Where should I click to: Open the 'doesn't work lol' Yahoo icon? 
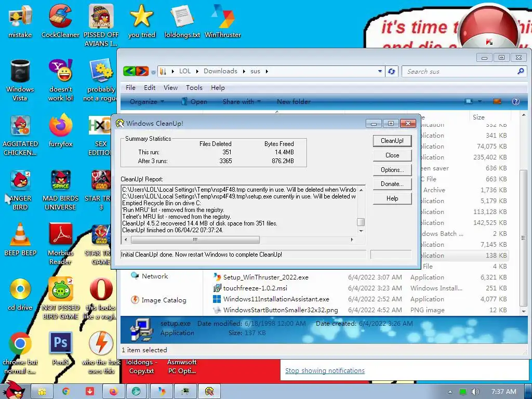click(60, 80)
